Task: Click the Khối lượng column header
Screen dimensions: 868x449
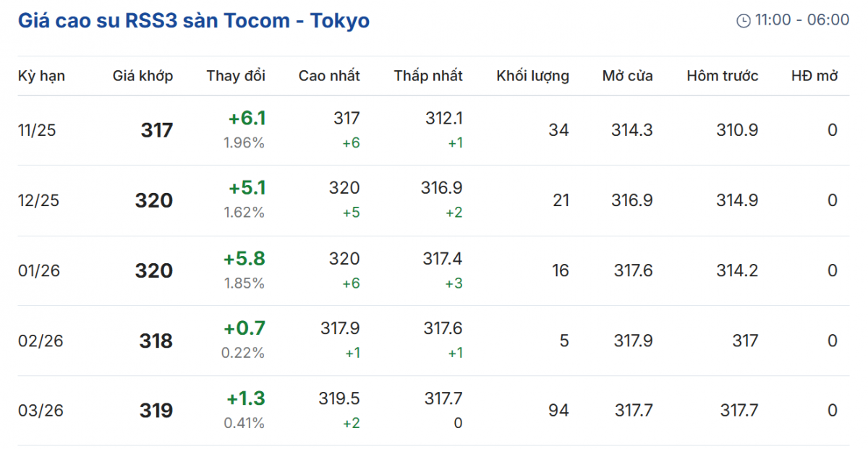Action: click(532, 76)
